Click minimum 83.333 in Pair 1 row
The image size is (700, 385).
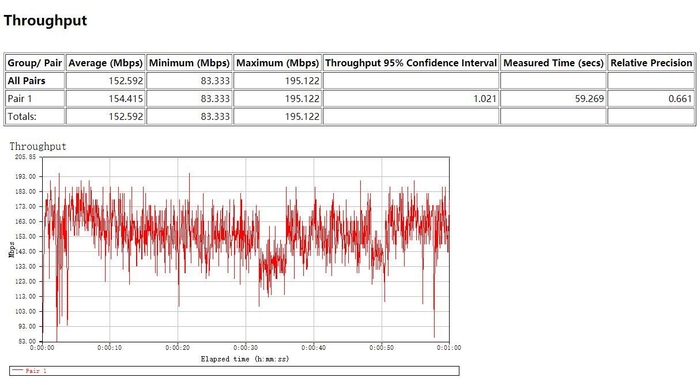pyautogui.click(x=215, y=99)
